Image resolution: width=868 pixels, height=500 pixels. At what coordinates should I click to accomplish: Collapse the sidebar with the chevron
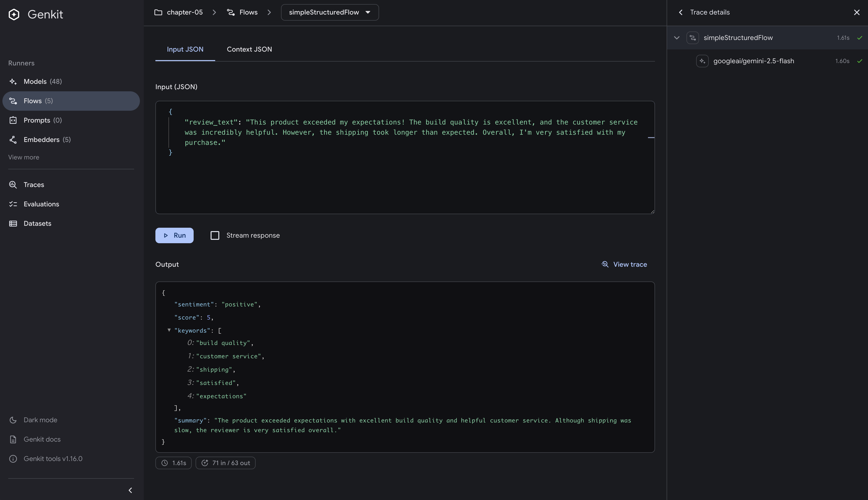point(130,490)
